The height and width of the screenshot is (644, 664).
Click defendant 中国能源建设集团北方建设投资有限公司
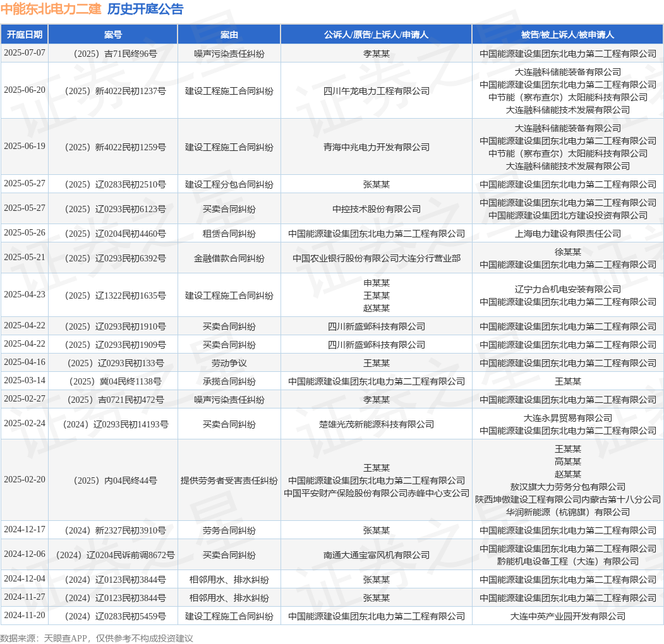tap(568, 215)
